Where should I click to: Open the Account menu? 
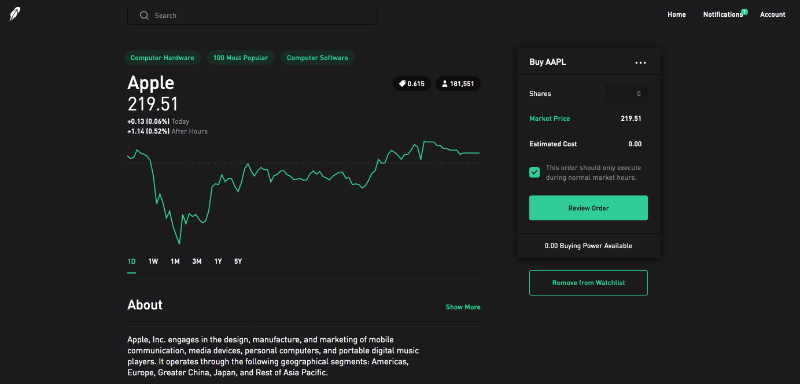(x=772, y=15)
